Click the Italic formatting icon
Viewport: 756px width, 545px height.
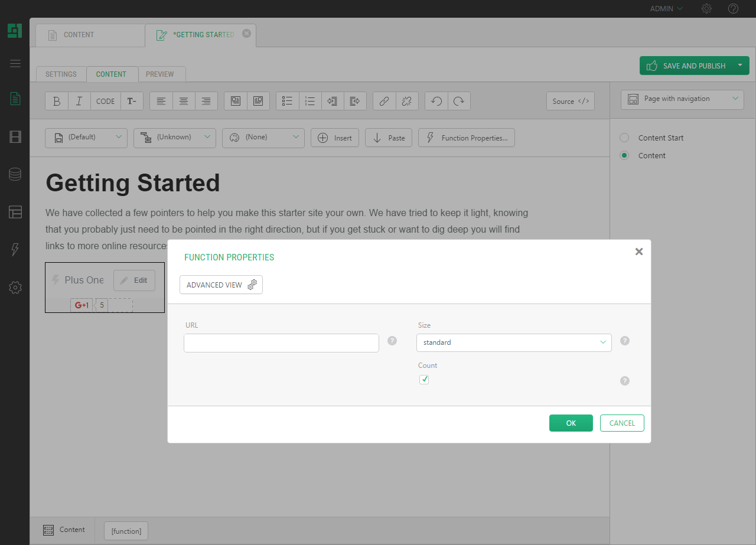[x=79, y=101]
